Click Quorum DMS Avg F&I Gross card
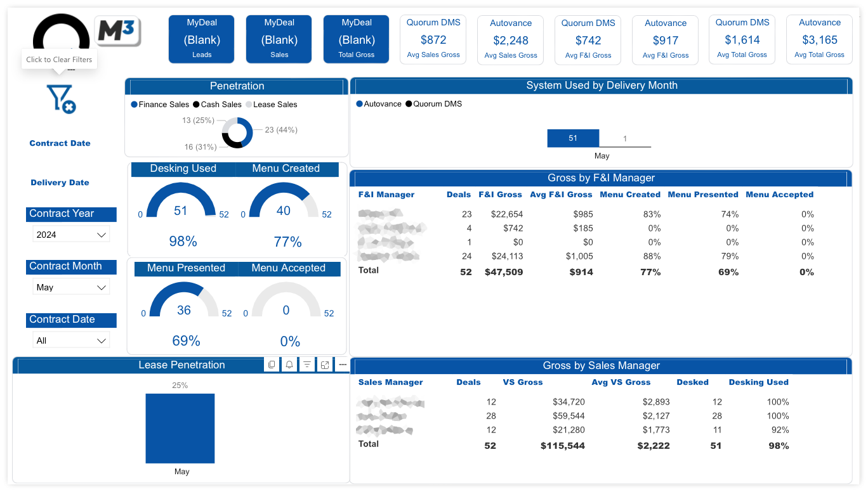 point(588,40)
